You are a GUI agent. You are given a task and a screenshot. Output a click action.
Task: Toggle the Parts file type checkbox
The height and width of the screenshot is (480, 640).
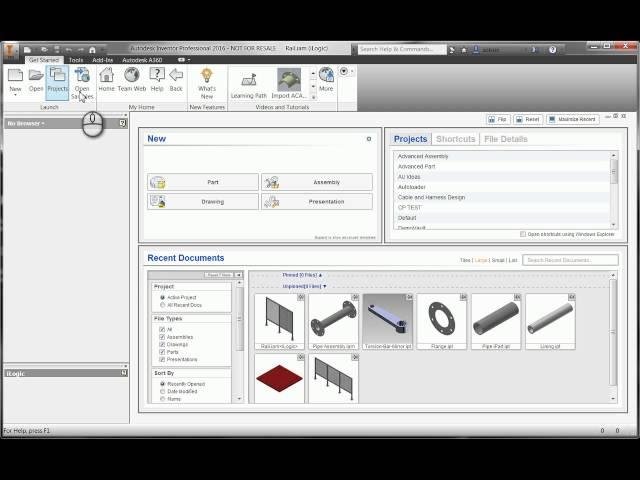coord(162,352)
